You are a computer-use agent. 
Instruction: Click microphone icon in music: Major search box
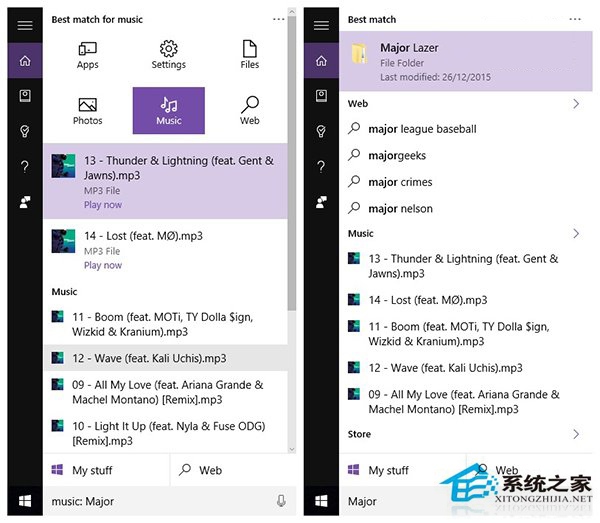tap(281, 500)
